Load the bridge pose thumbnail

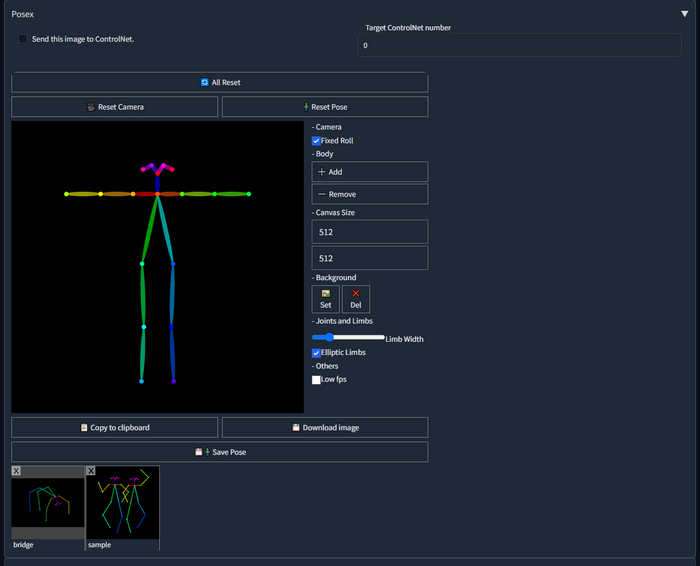[x=48, y=505]
